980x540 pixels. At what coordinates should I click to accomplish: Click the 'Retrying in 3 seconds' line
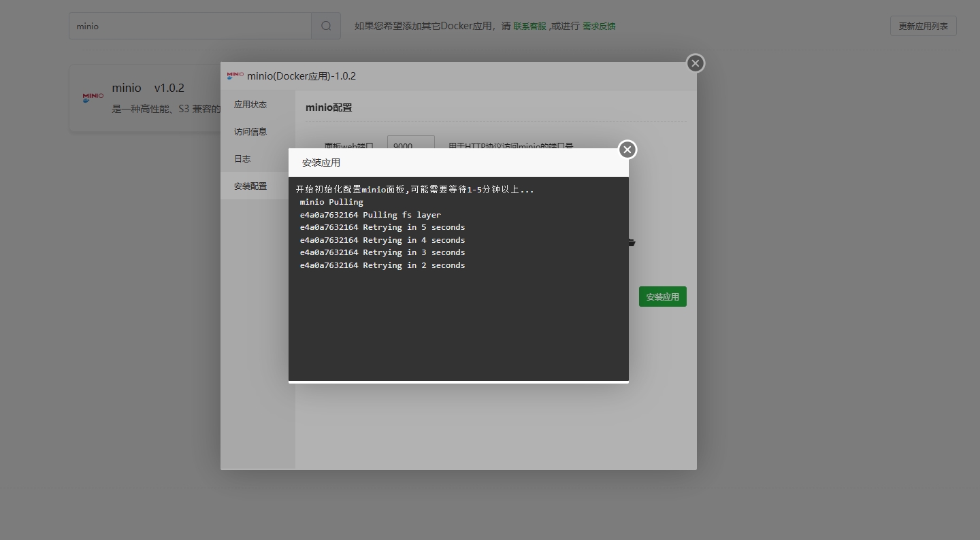382,252
